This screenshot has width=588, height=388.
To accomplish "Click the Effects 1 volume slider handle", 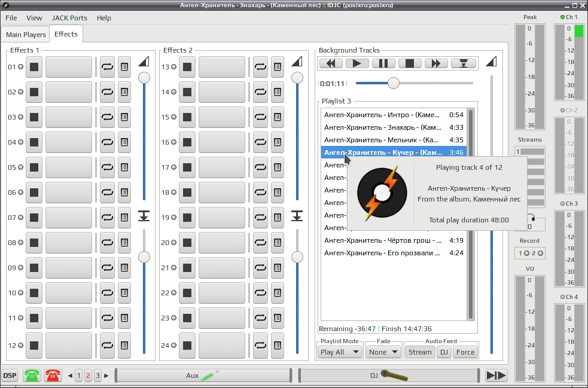I will pos(144,78).
